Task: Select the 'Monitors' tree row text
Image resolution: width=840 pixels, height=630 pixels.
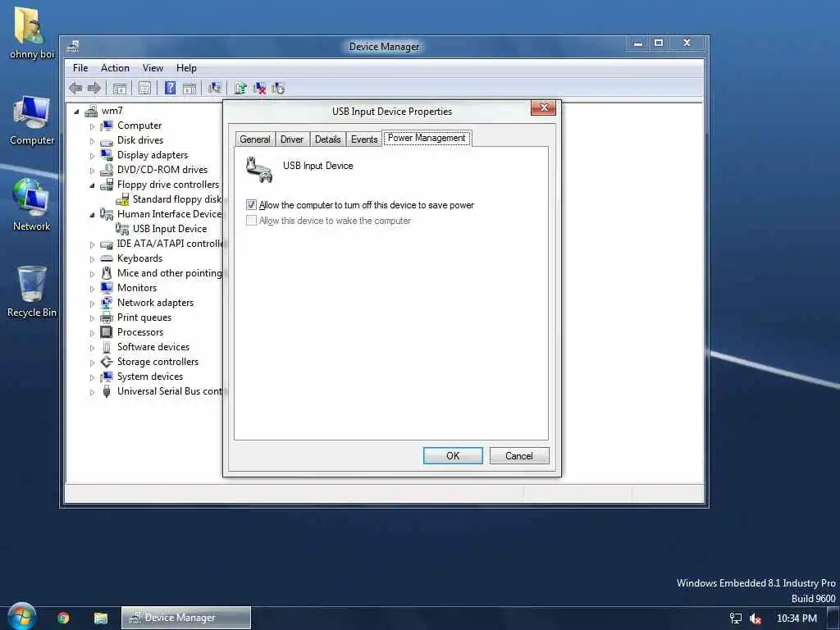Action: click(137, 288)
